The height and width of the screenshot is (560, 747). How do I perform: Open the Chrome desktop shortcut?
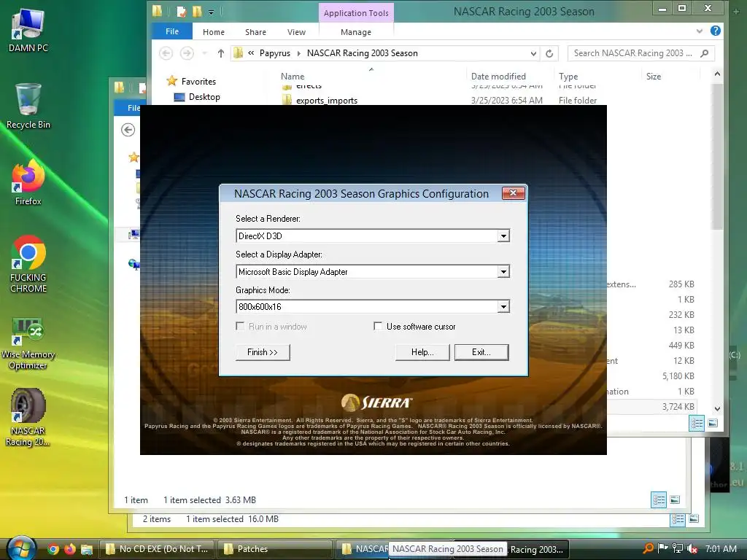tap(28, 265)
